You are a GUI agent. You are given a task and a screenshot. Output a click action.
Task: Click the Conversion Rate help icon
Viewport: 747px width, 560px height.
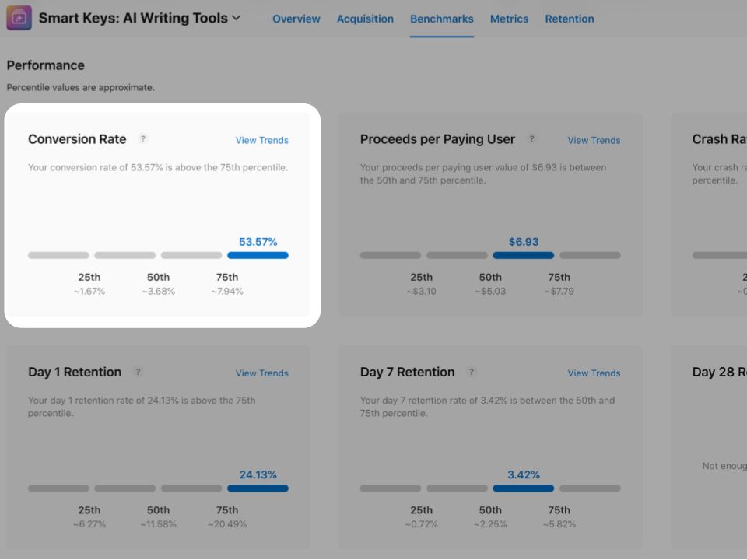(x=143, y=138)
